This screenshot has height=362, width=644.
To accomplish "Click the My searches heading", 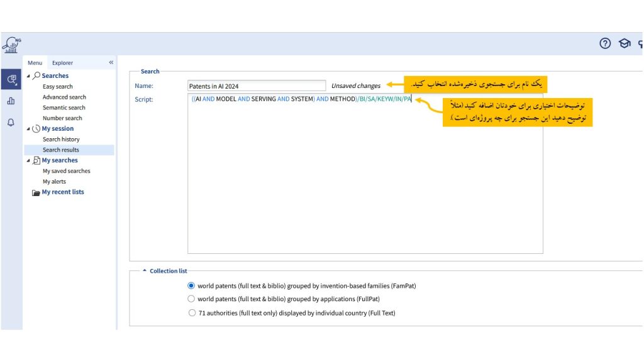I will coord(60,160).
